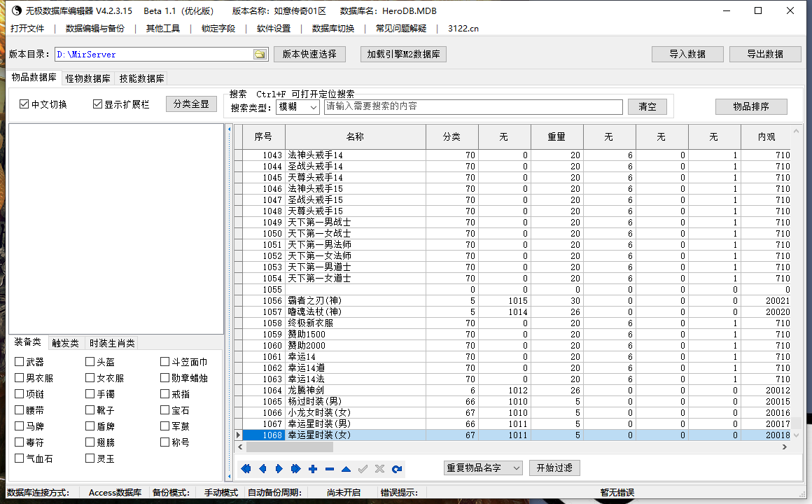Switch to 技能数据库 tab
This screenshot has height=504, width=812.
click(x=141, y=78)
